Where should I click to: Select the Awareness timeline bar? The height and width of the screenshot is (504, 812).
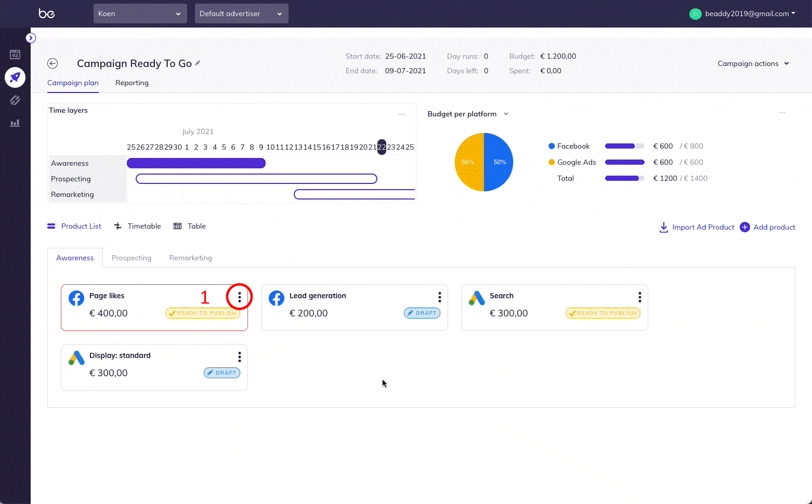pos(196,163)
